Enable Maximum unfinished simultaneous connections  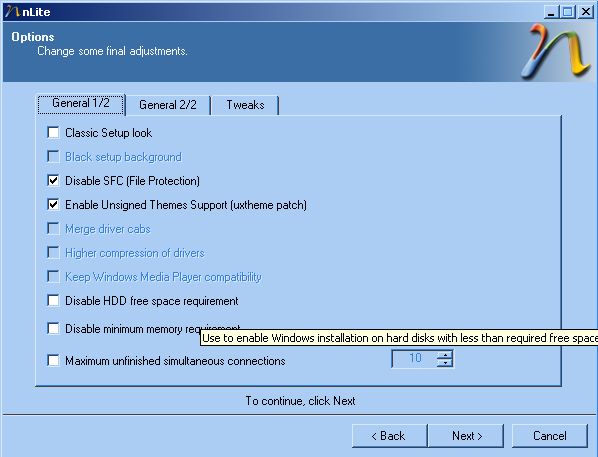53,360
